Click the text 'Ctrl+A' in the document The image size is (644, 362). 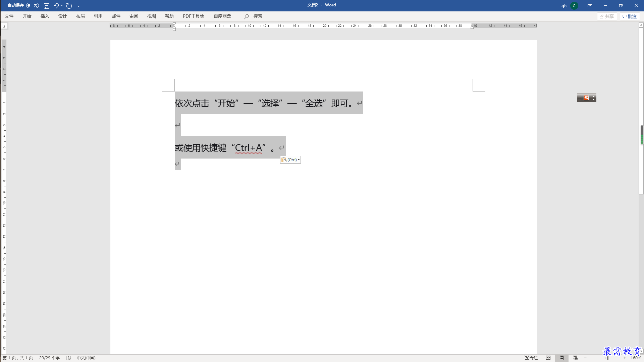tap(249, 148)
